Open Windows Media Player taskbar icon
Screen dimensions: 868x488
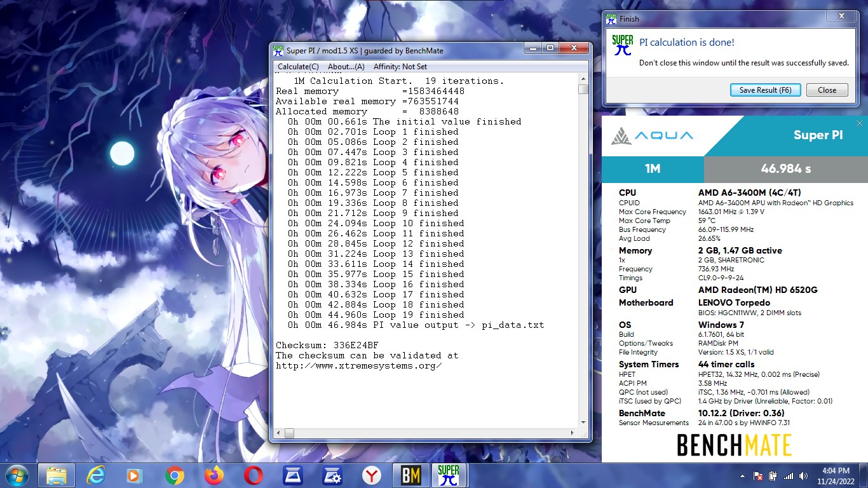coord(135,475)
